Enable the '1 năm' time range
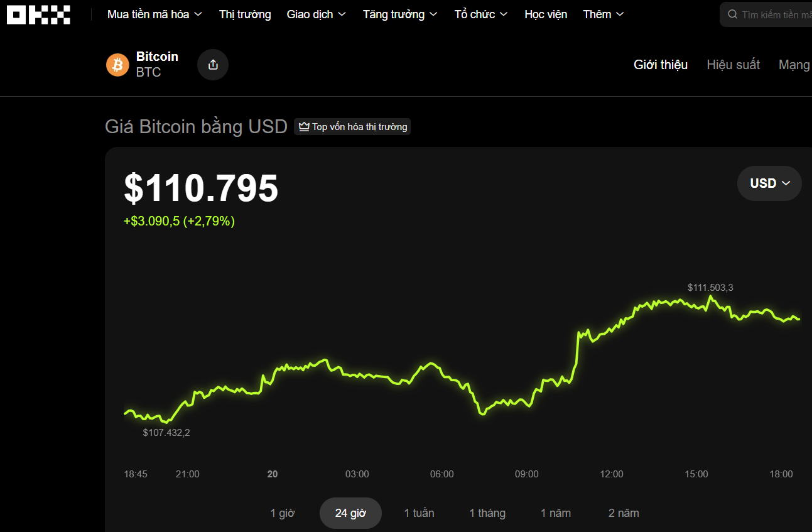 point(555,513)
